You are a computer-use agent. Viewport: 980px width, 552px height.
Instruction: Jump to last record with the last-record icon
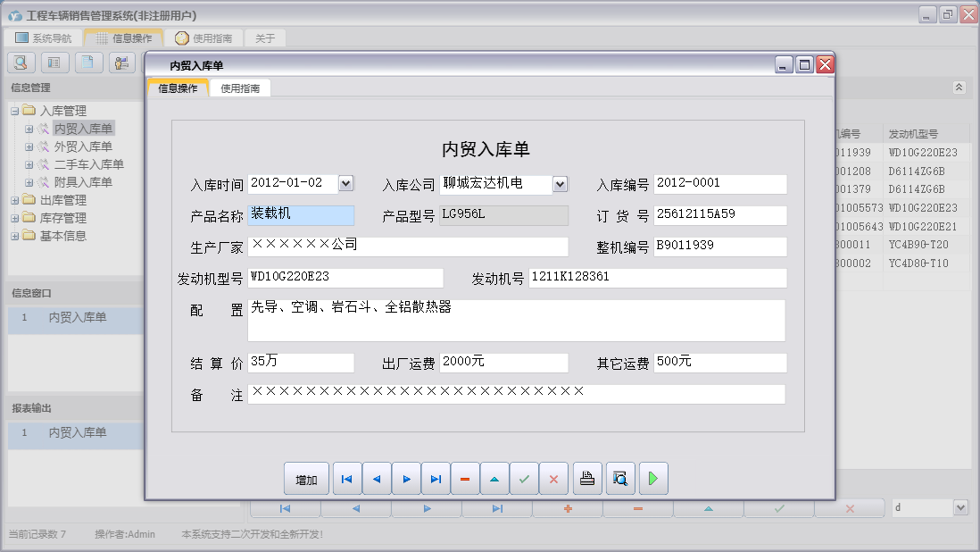[436, 478]
